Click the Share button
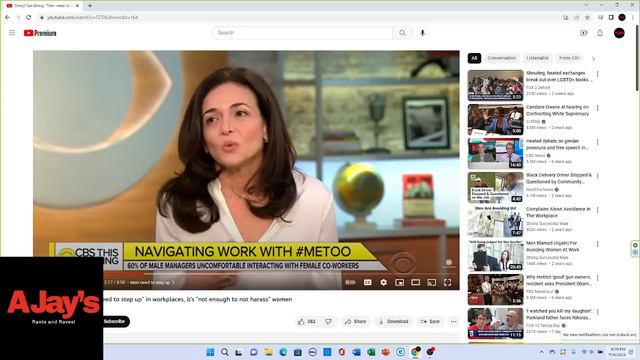 (355, 322)
